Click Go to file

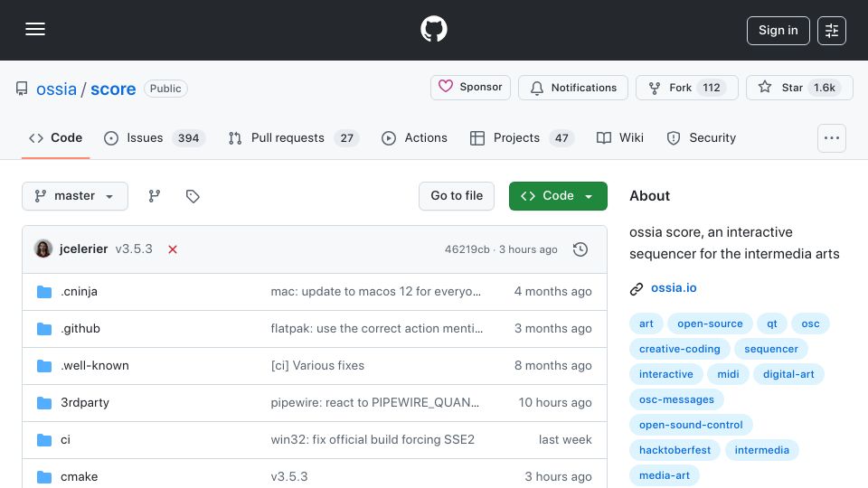456,196
